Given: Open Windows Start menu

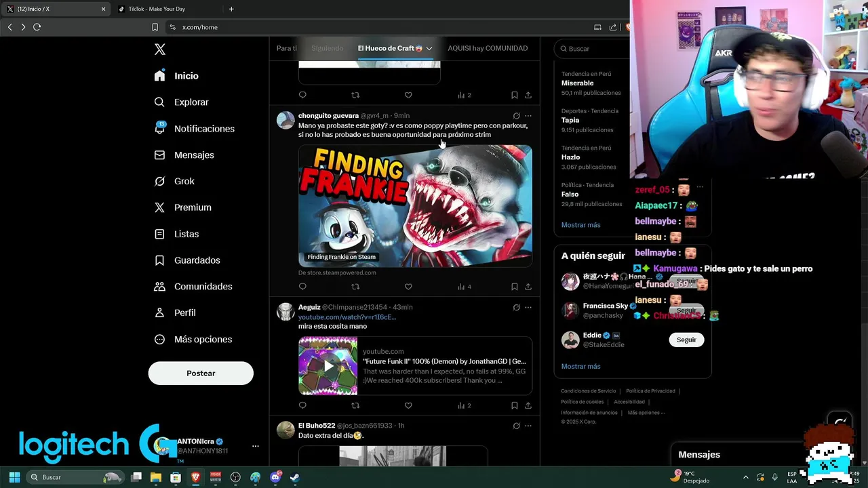Looking at the screenshot, I should point(14,477).
